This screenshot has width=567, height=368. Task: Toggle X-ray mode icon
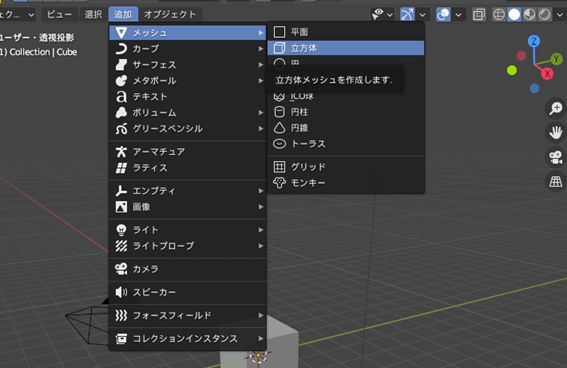[479, 14]
